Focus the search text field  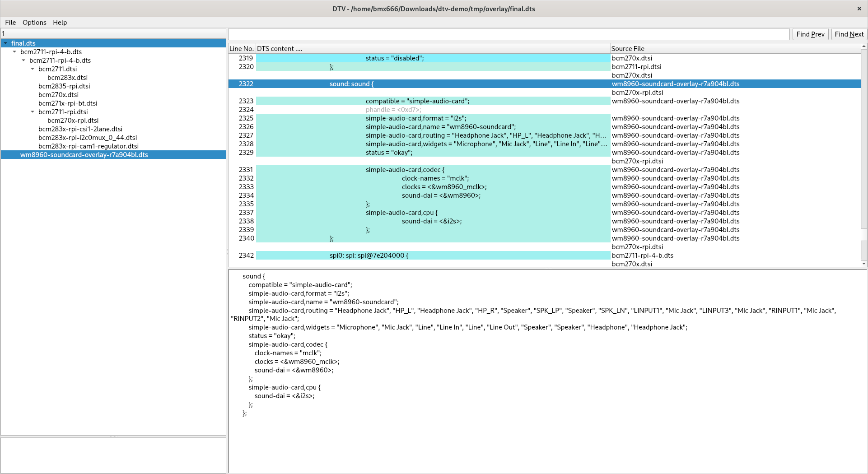click(509, 34)
